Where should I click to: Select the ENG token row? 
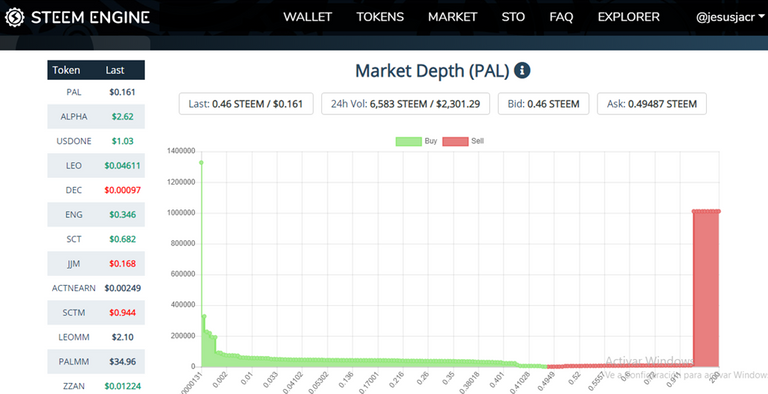96,215
